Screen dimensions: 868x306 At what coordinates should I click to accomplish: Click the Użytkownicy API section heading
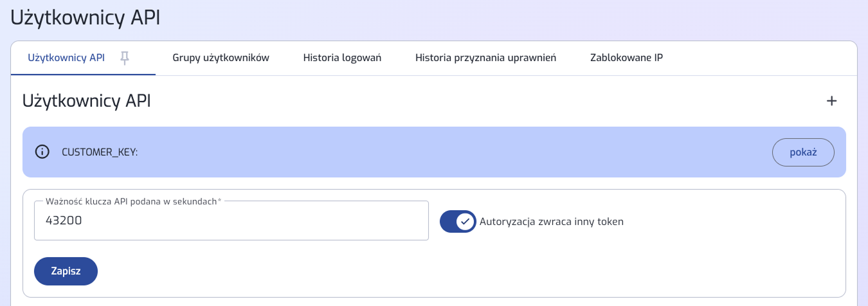click(87, 101)
